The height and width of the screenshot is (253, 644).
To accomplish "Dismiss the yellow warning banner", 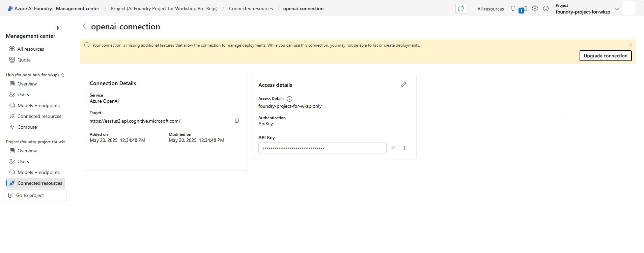I will [631, 45].
